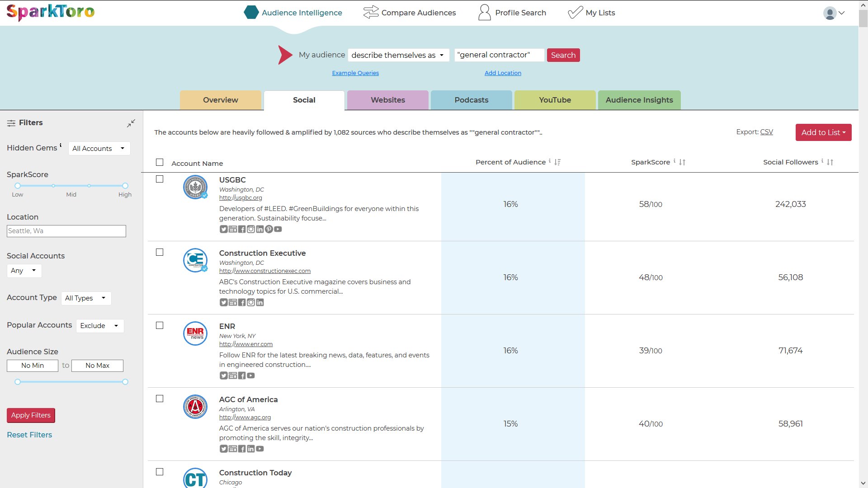
Task: Click the SparkScore slider High handle
Action: (x=125, y=186)
